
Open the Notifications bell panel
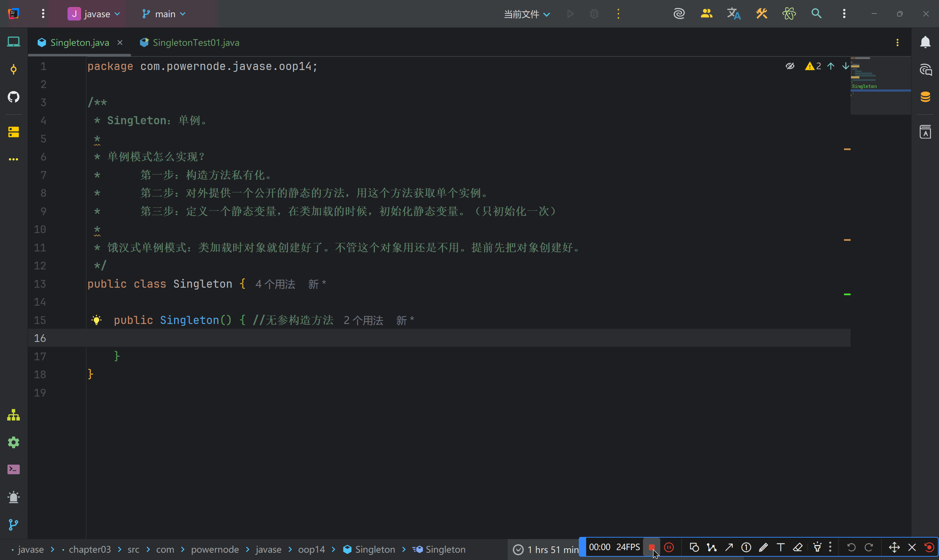(x=925, y=42)
